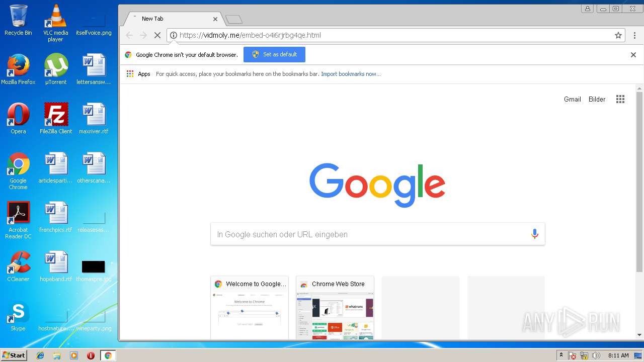
Task: Click the Back navigation arrow
Action: (129, 35)
